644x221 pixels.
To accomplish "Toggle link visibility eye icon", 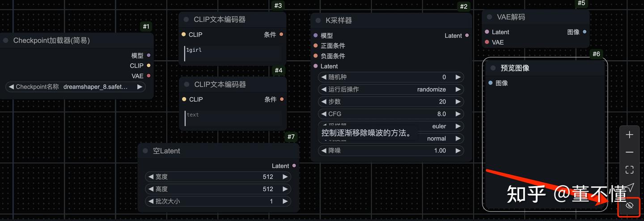I will point(629,205).
